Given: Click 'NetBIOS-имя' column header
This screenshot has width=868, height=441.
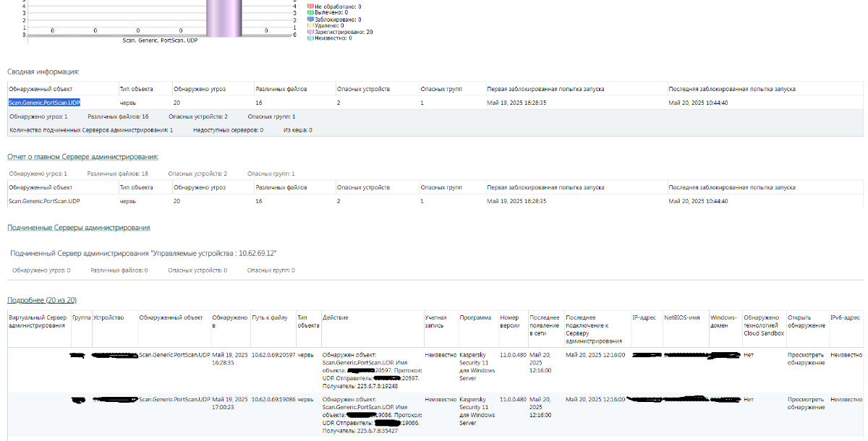Looking at the screenshot, I should [681, 317].
